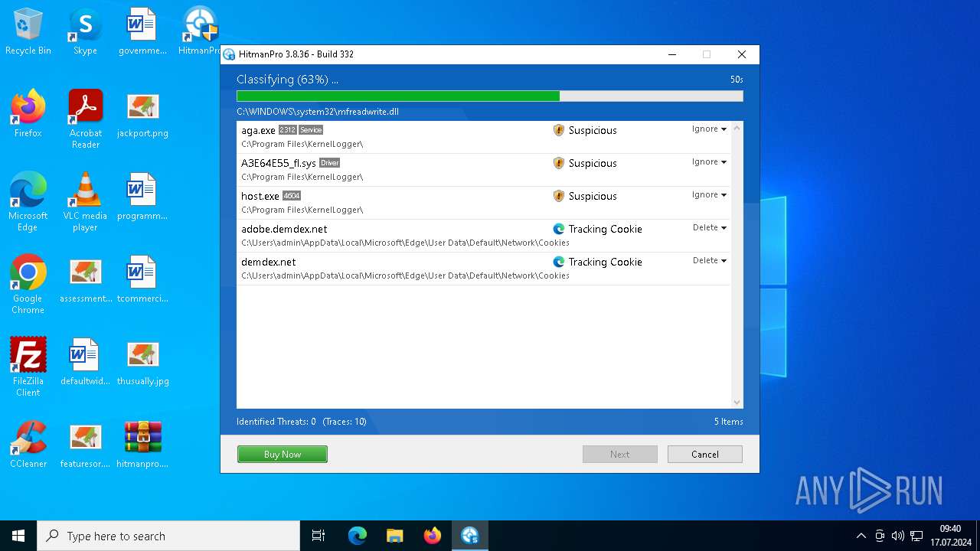Select the aga.exe file name

[258, 131]
